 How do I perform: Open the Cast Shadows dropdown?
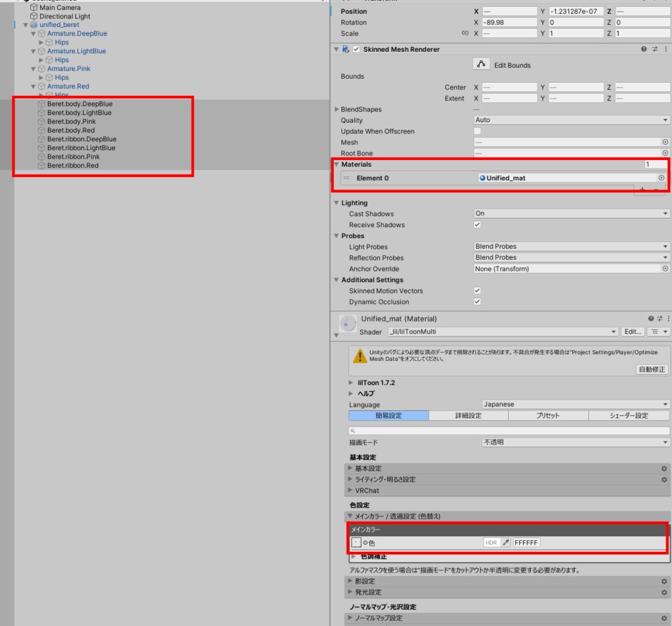pos(572,213)
